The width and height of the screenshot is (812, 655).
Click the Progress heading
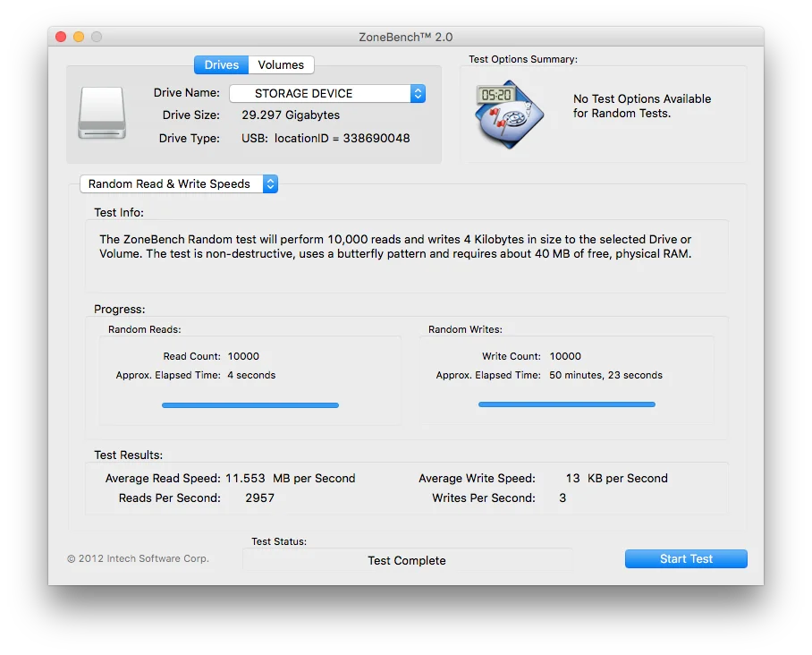(x=119, y=310)
